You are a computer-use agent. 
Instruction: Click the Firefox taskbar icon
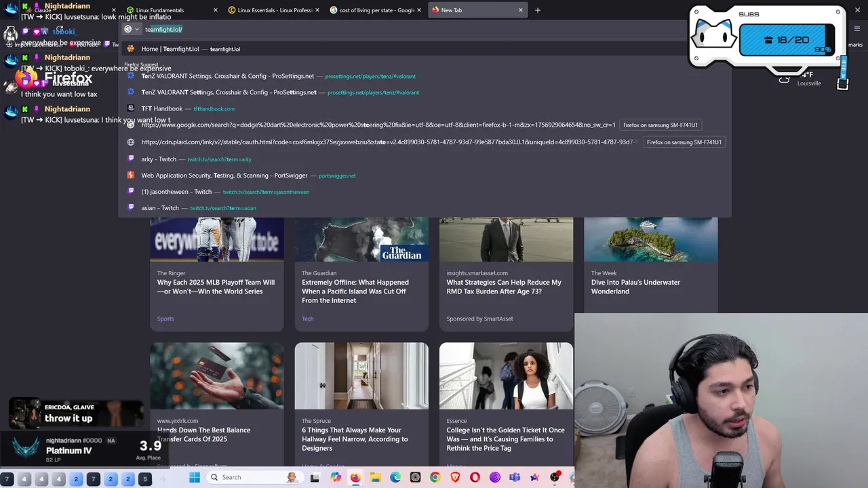click(x=355, y=477)
